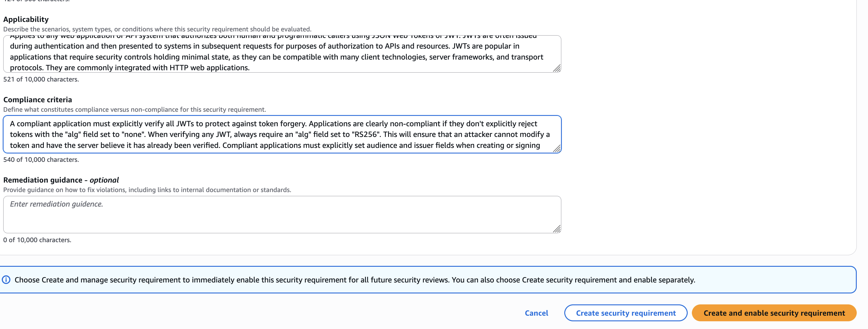Click the Remediation guidance resize handle

[x=557, y=229]
